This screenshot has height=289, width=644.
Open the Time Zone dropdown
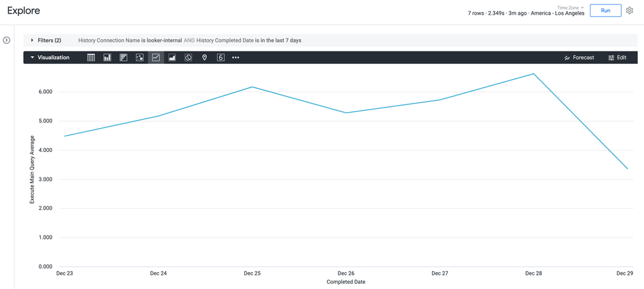pyautogui.click(x=570, y=7)
